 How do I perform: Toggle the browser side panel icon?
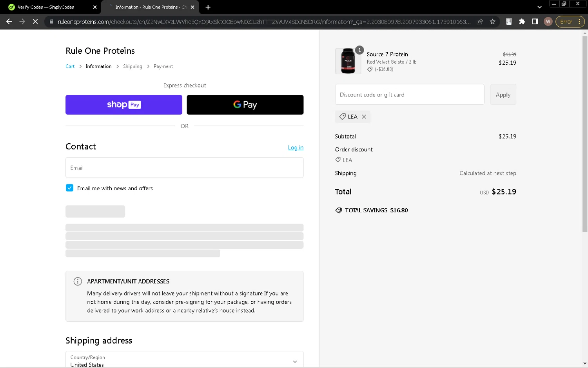tap(535, 22)
